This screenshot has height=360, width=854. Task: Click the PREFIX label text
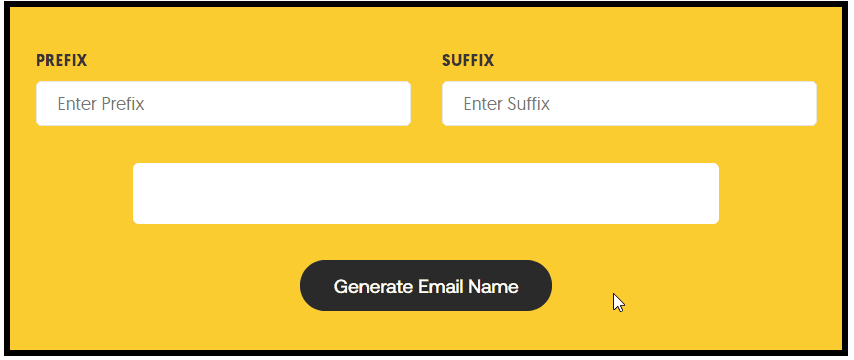pos(62,60)
